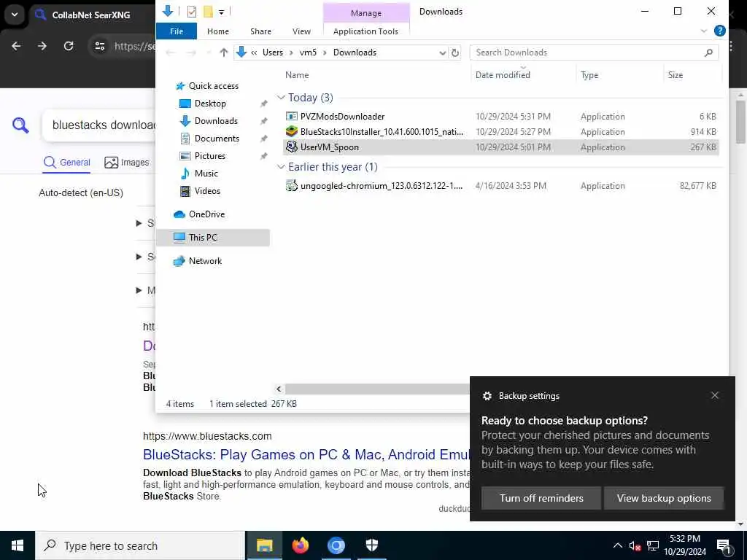The image size is (747, 560).
Task: Click vm5 in the address breadcrumb
Action: click(308, 52)
